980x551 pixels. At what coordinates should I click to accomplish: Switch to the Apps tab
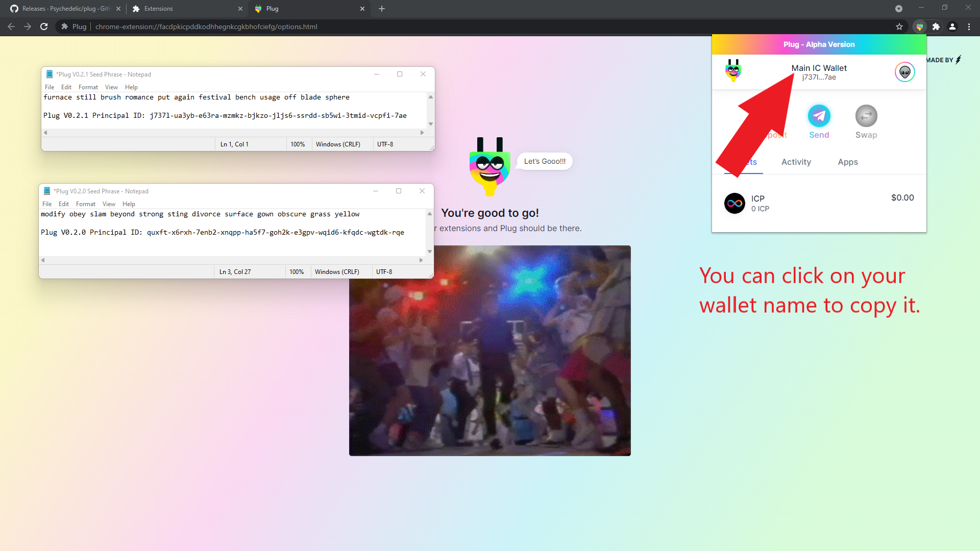(847, 162)
